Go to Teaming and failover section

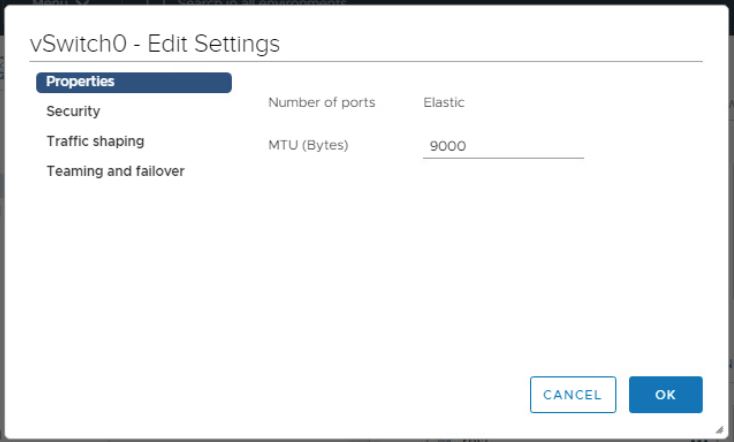point(115,171)
